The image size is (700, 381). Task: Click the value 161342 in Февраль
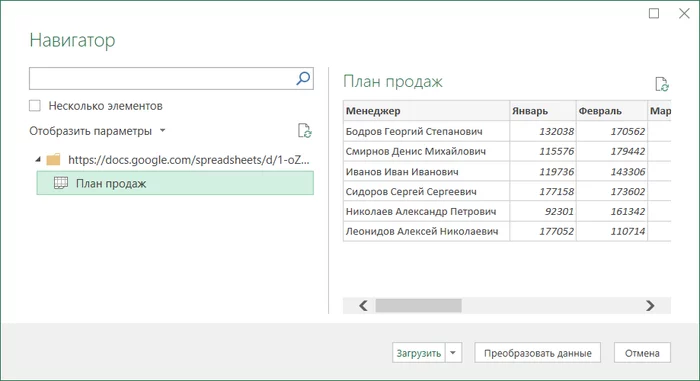coord(628,211)
